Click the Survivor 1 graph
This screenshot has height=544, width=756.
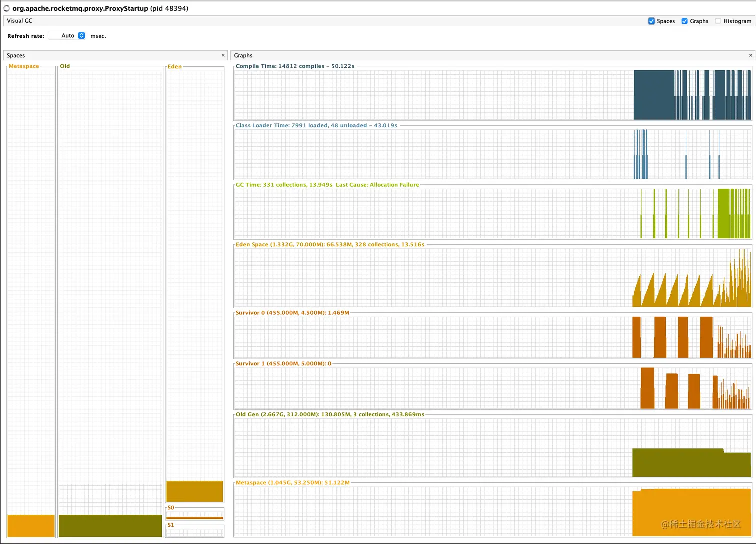coord(493,388)
